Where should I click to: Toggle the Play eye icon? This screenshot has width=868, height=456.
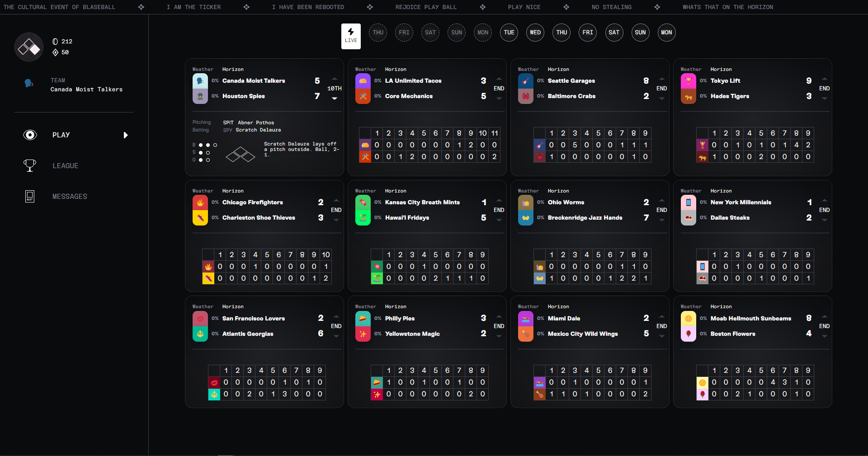[30, 135]
